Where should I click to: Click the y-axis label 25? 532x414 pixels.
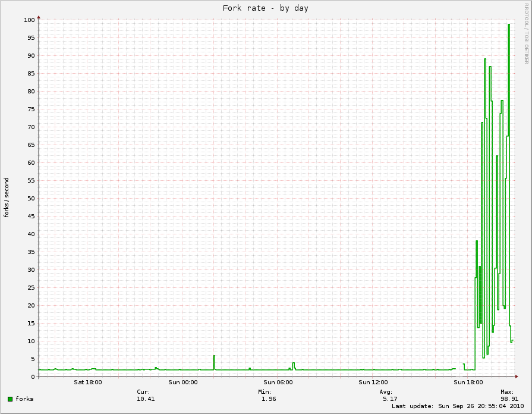[x=31, y=288]
